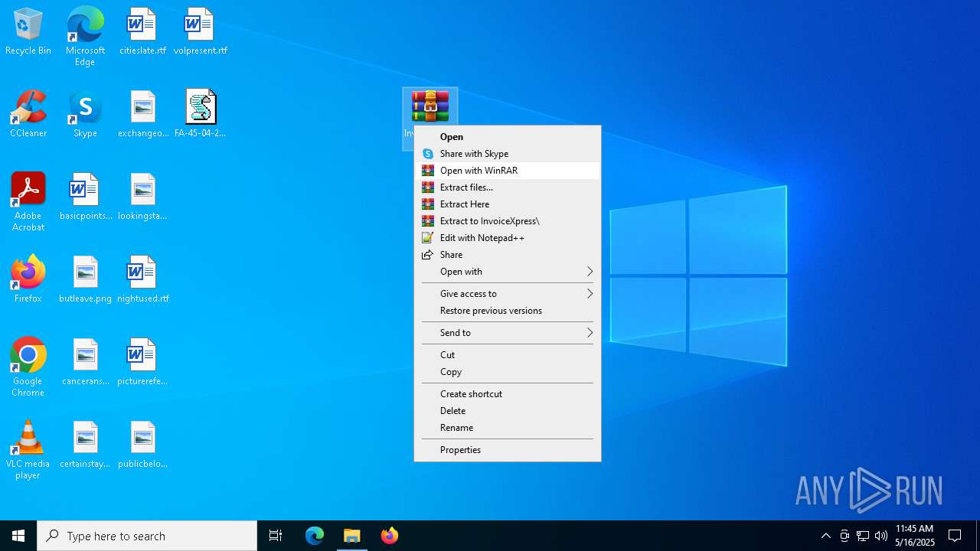Select the basicpoints... document icon
Screen dimensions: 980x551
pyautogui.click(x=86, y=197)
